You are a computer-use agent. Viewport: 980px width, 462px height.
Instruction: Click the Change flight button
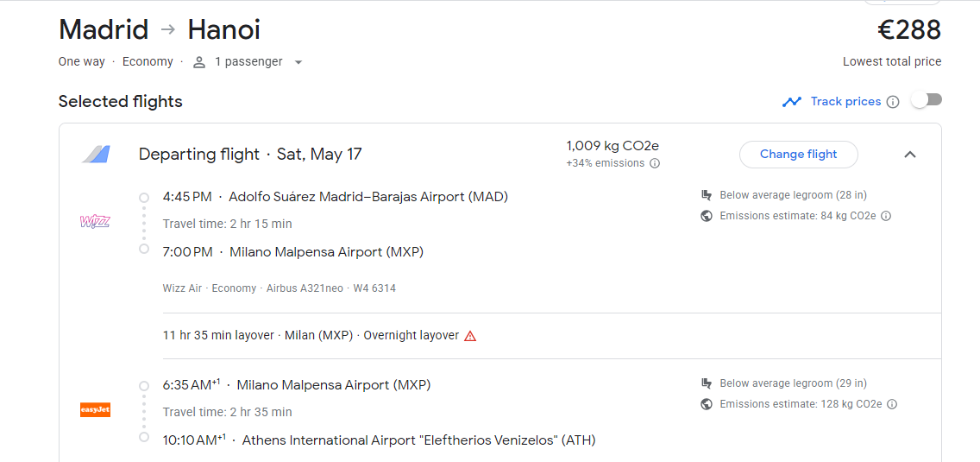tap(798, 155)
